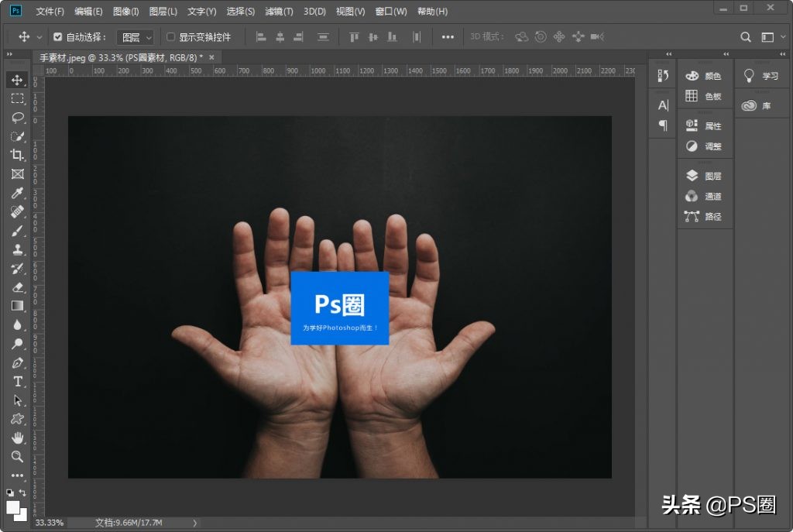Select the Horizontal Type tool
Image resolution: width=793 pixels, height=532 pixels.
pyautogui.click(x=17, y=381)
